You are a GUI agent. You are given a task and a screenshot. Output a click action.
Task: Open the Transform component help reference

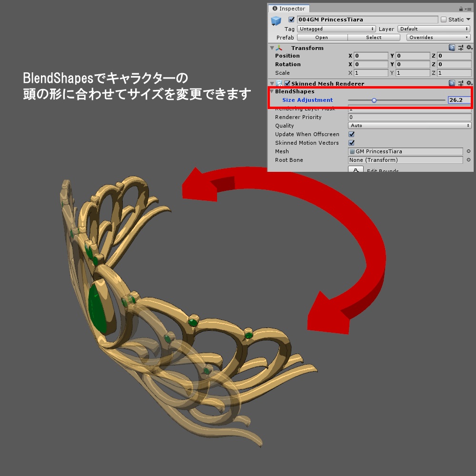[452, 48]
